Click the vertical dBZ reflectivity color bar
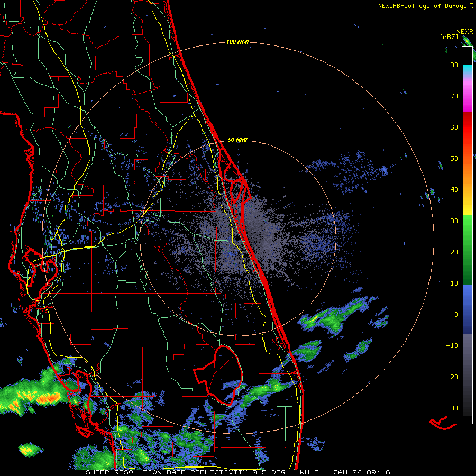 coord(467,235)
